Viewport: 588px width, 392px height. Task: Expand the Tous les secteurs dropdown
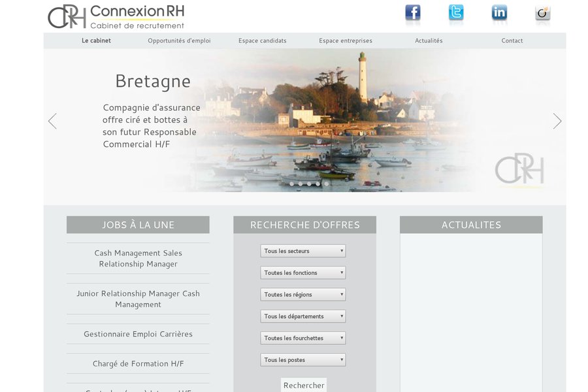[303, 251]
